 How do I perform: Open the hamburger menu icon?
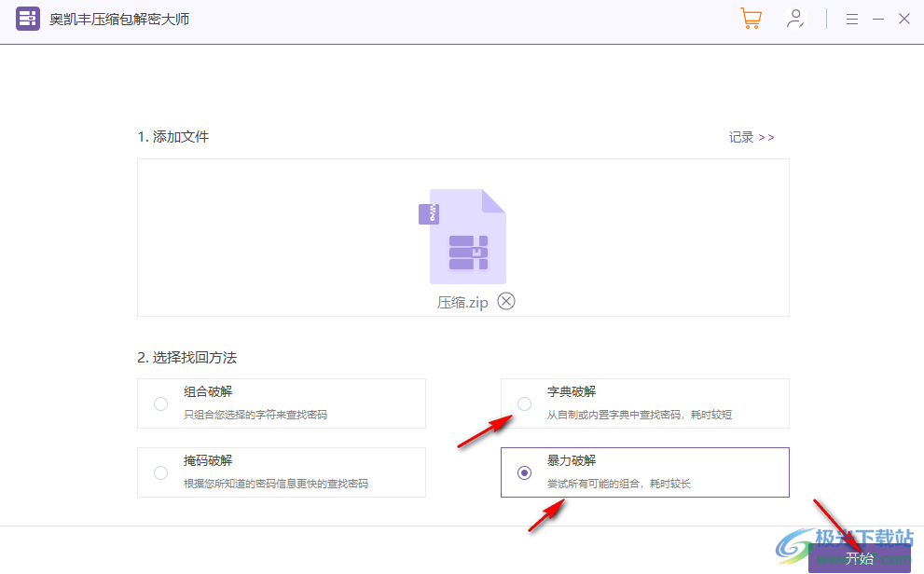(x=851, y=20)
